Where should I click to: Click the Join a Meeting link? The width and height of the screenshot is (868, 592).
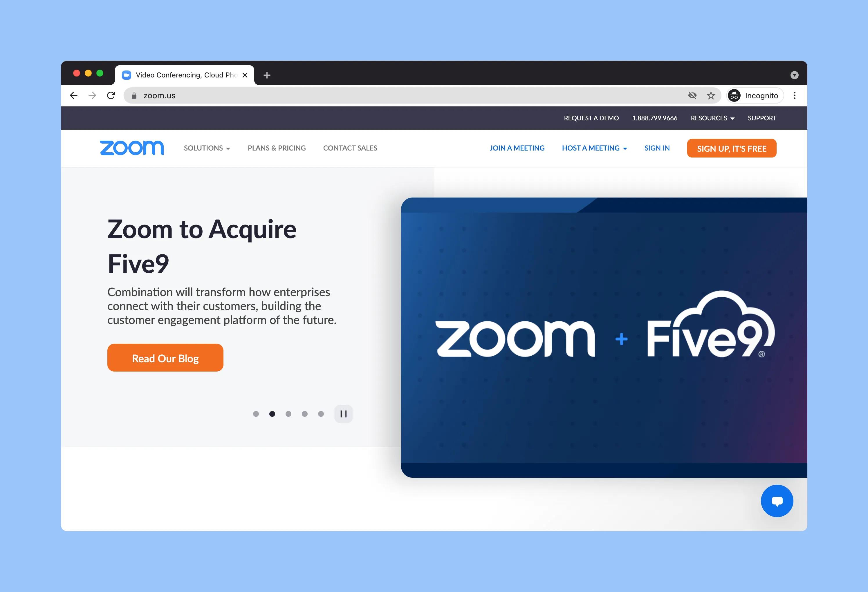click(517, 148)
